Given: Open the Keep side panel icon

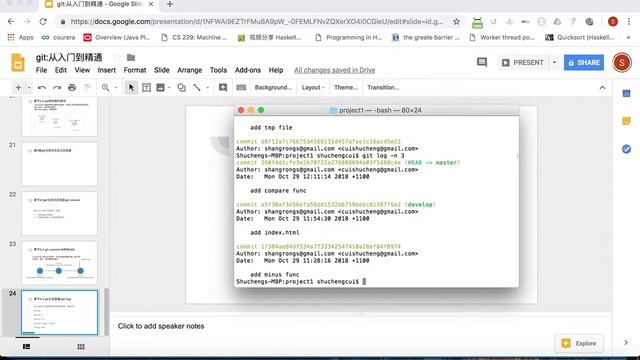Looking at the screenshot, I should pos(627,121).
